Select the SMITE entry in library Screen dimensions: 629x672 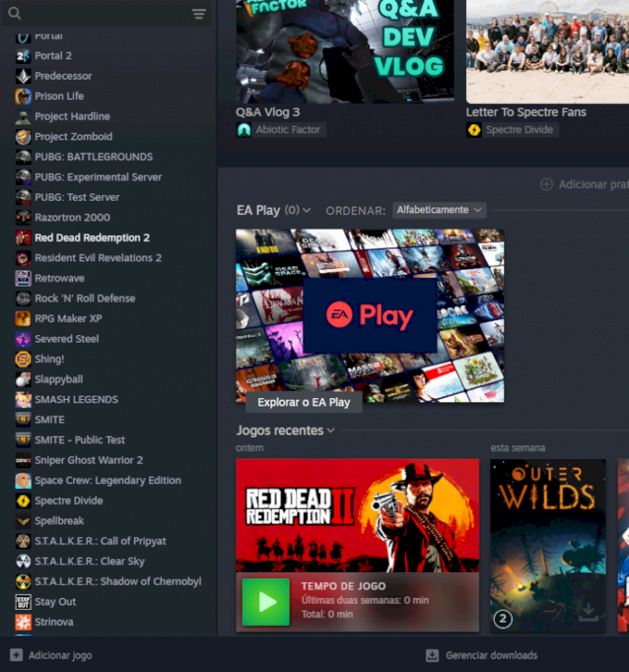50,419
